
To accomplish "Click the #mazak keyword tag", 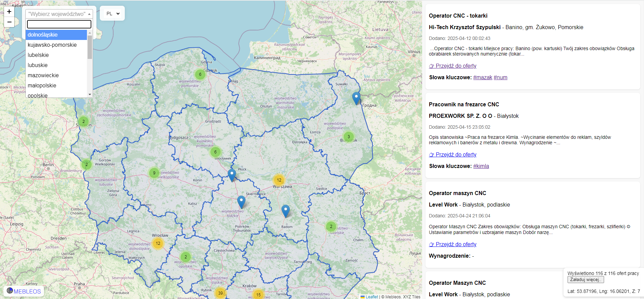I will (x=483, y=78).
